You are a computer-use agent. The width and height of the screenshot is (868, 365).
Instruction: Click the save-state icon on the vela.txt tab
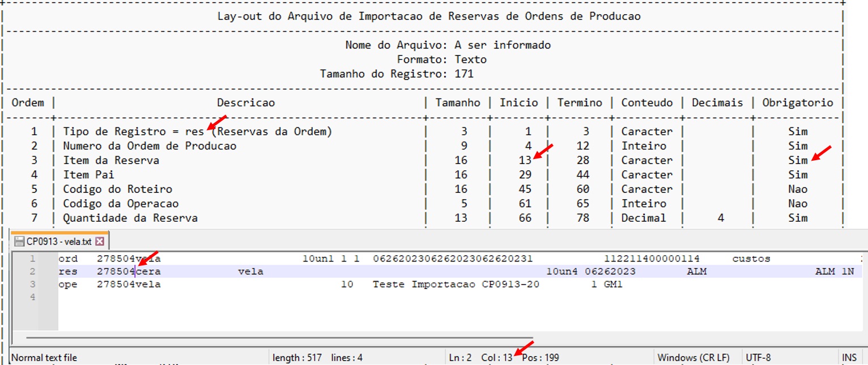[19, 242]
